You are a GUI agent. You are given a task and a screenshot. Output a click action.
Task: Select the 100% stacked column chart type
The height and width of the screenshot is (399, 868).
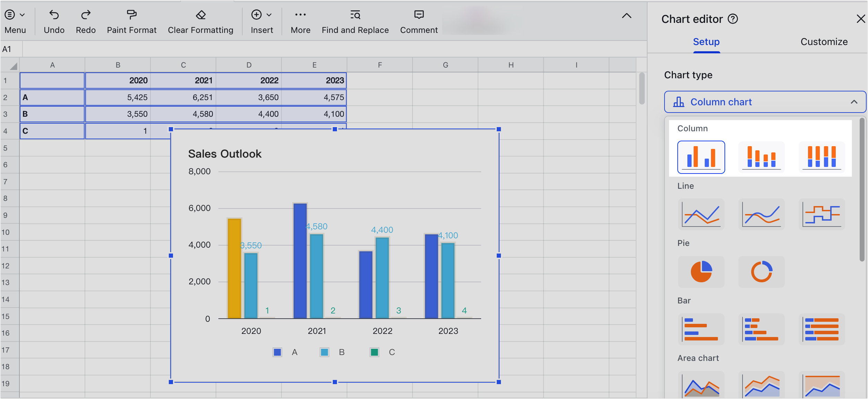coord(822,157)
